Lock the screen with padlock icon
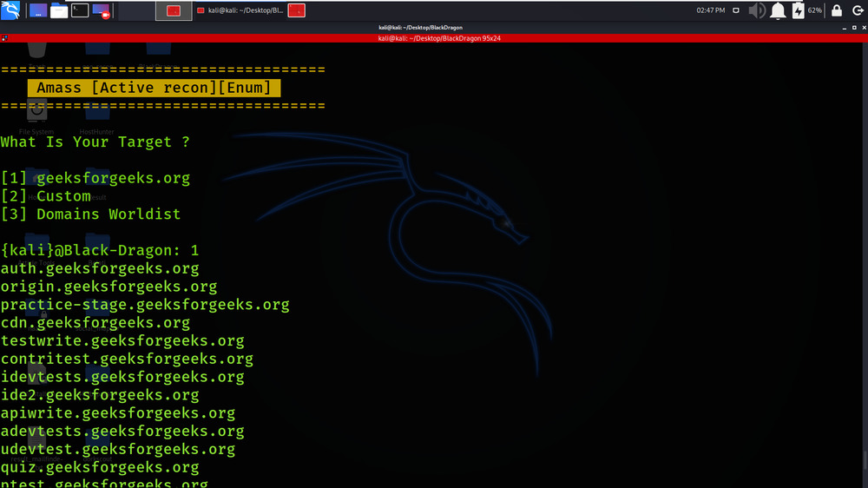Viewport: 868px width, 488px height. tap(837, 10)
